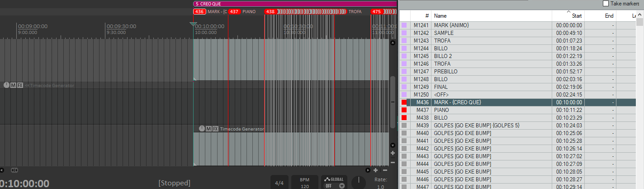Sort the marker list by Start column
Viewport: 644px width, 189px height.
point(568,16)
